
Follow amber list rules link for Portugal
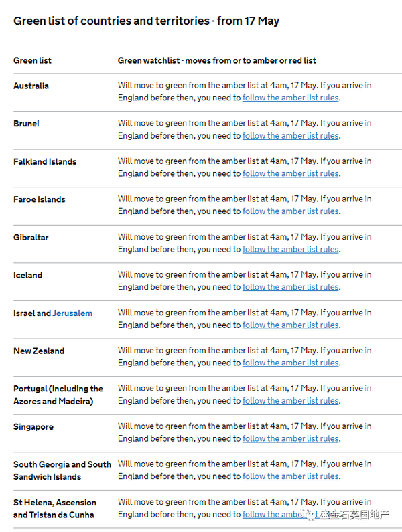click(x=291, y=401)
